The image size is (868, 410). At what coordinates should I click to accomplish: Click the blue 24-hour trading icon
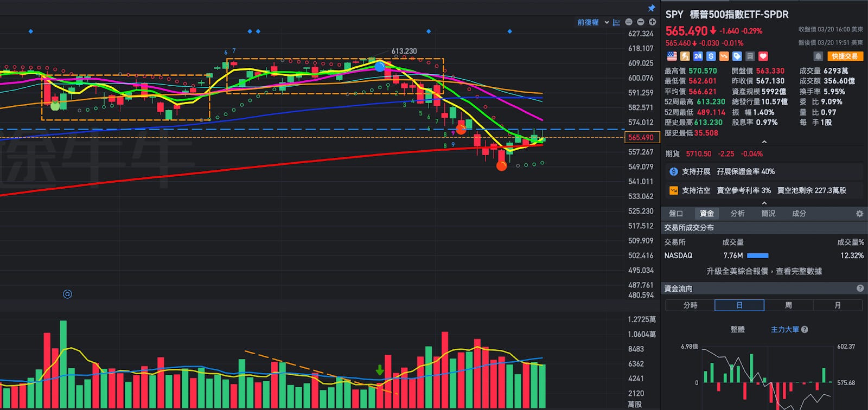coord(698,56)
